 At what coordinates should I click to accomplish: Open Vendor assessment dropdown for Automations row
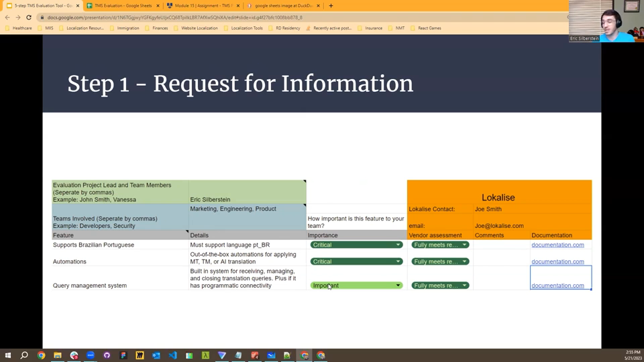(440, 261)
